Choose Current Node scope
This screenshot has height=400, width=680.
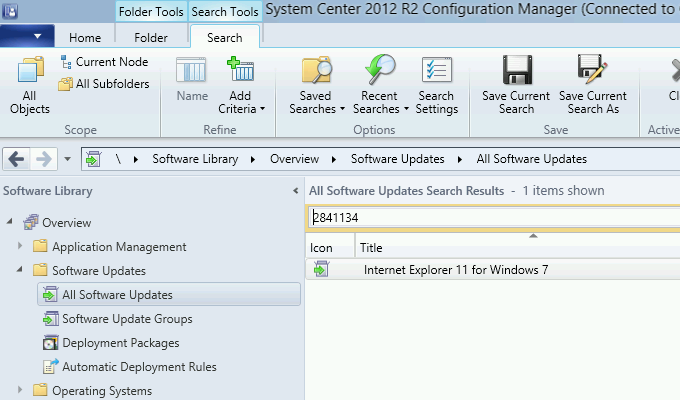tap(105, 62)
